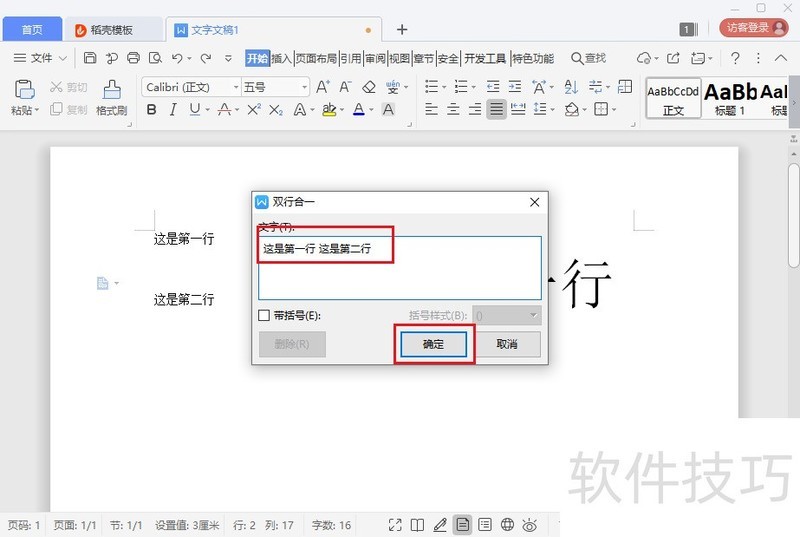Align text left
Image resolution: width=800 pixels, height=537 pixels.
point(432,109)
